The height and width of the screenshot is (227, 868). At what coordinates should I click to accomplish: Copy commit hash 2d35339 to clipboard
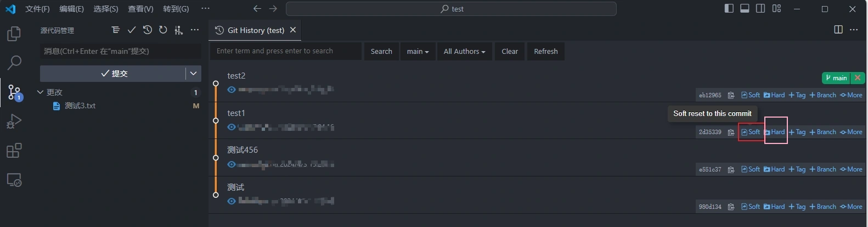pos(731,132)
